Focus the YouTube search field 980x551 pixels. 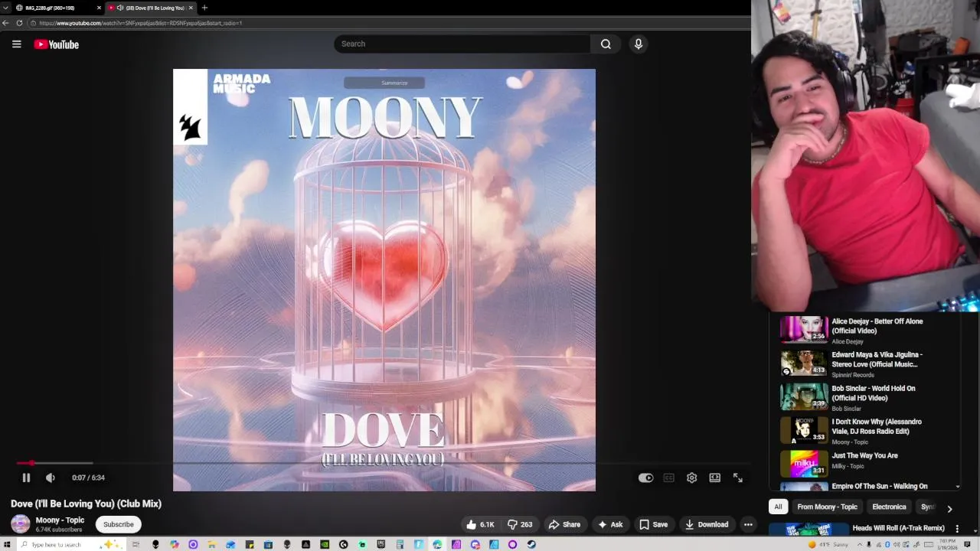coord(462,44)
